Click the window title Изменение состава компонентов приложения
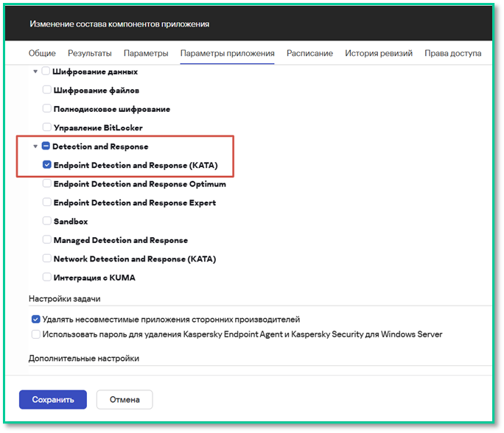Viewport: 504px width, 433px height. coord(119,24)
